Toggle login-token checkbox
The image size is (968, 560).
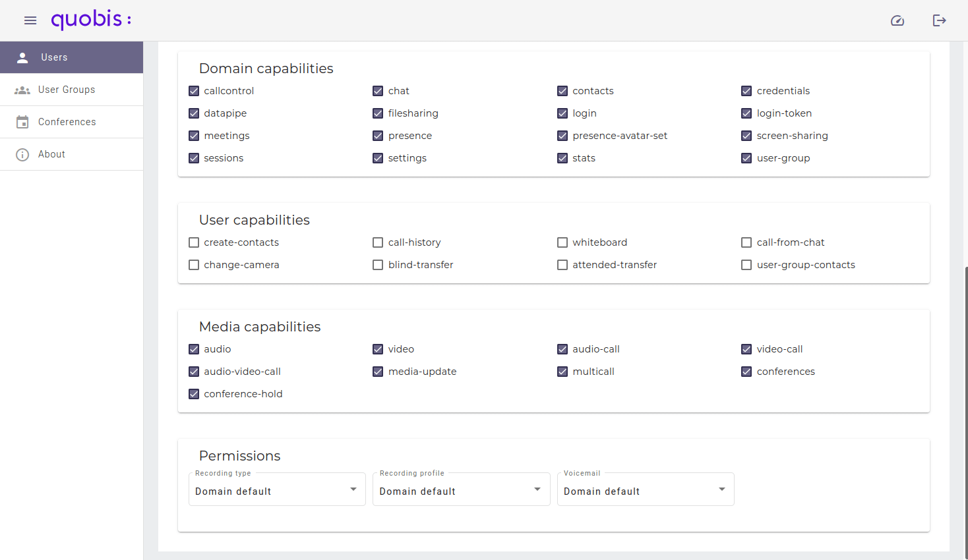pyautogui.click(x=746, y=113)
